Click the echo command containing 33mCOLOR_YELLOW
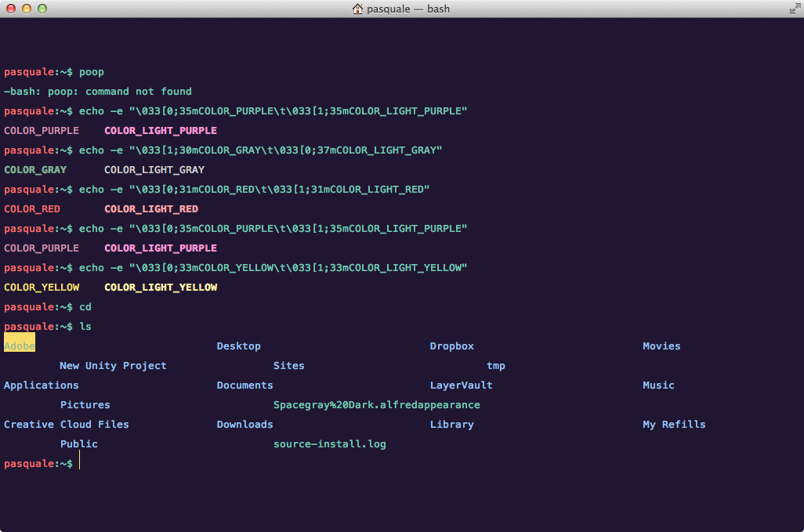Image resolution: width=804 pixels, height=532 pixels. (273, 268)
